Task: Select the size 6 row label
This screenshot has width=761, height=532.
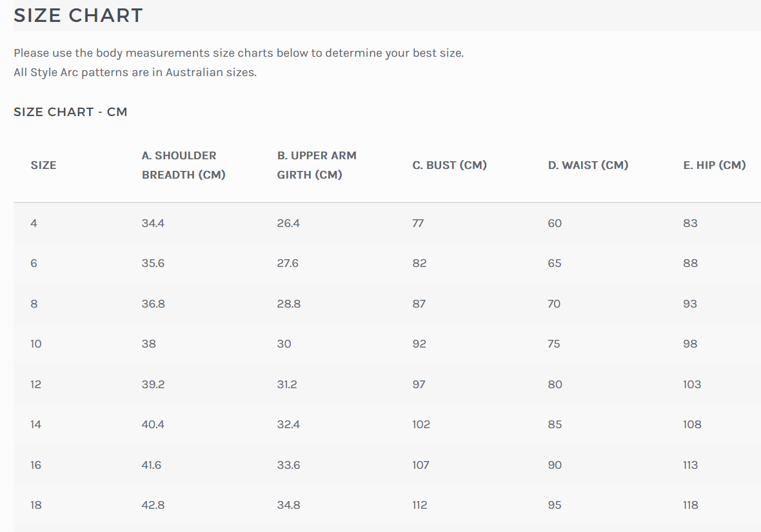Action: (34, 263)
